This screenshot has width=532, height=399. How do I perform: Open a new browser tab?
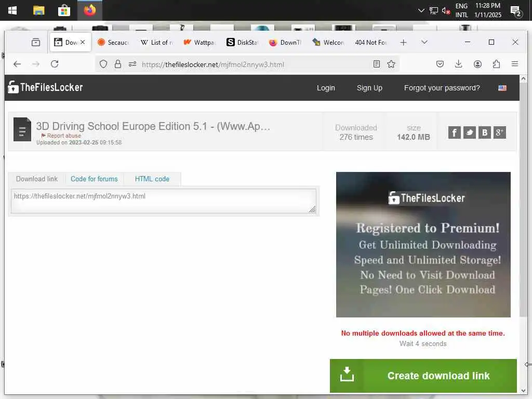403,43
